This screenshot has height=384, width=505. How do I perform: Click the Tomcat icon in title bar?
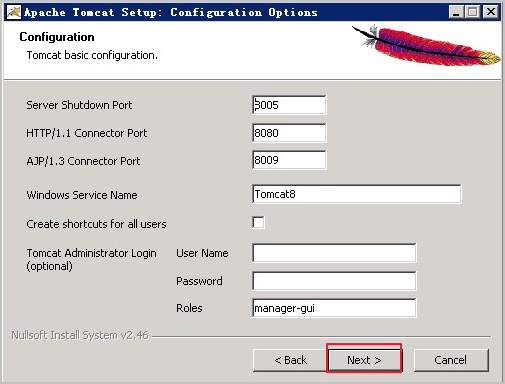(14, 12)
